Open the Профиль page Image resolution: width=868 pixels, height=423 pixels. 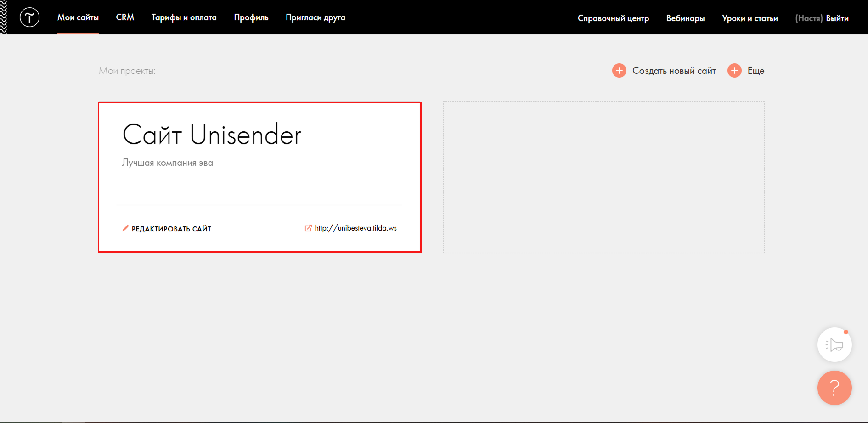click(251, 17)
